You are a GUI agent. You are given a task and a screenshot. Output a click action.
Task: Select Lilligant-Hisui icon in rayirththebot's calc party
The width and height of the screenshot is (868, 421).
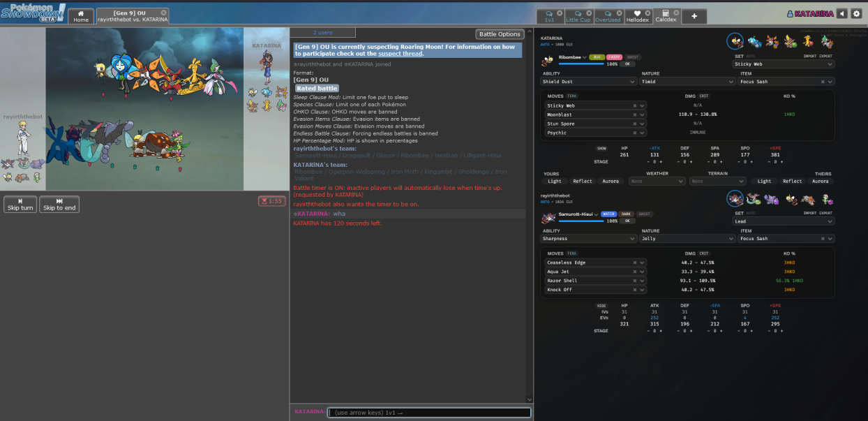pyautogui.click(x=827, y=199)
